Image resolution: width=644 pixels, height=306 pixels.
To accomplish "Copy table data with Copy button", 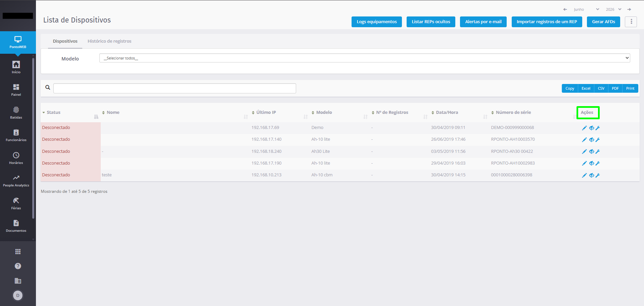I will [570, 88].
